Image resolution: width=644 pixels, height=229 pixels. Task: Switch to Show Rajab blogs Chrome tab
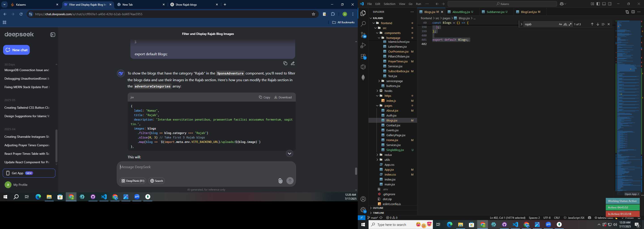tap(194, 5)
